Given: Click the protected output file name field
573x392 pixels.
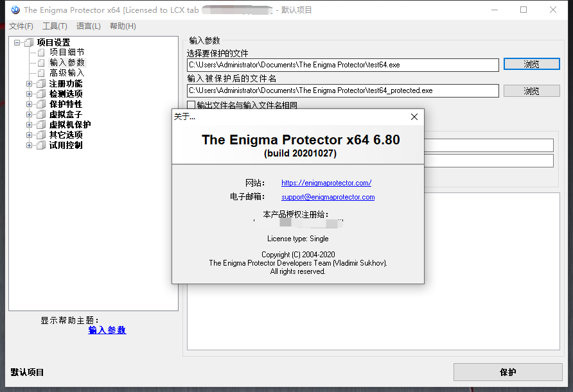Looking at the screenshot, I should (343, 90).
